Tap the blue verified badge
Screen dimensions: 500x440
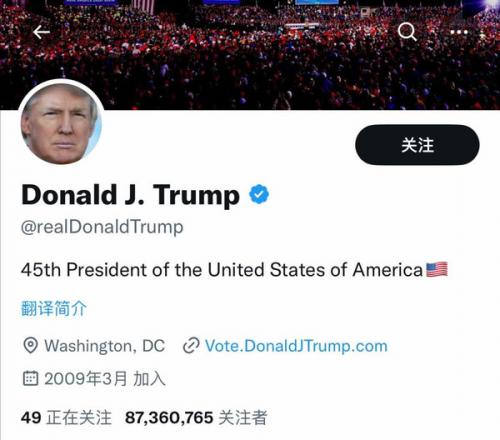(259, 194)
